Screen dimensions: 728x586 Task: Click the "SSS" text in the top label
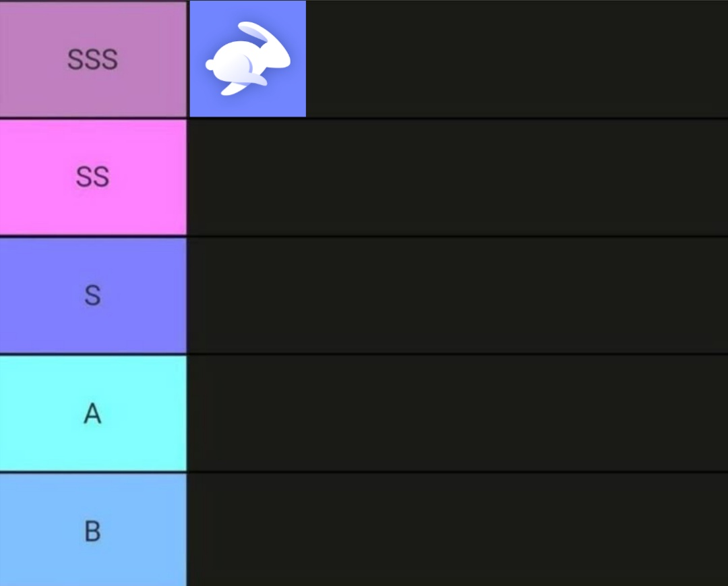(93, 59)
